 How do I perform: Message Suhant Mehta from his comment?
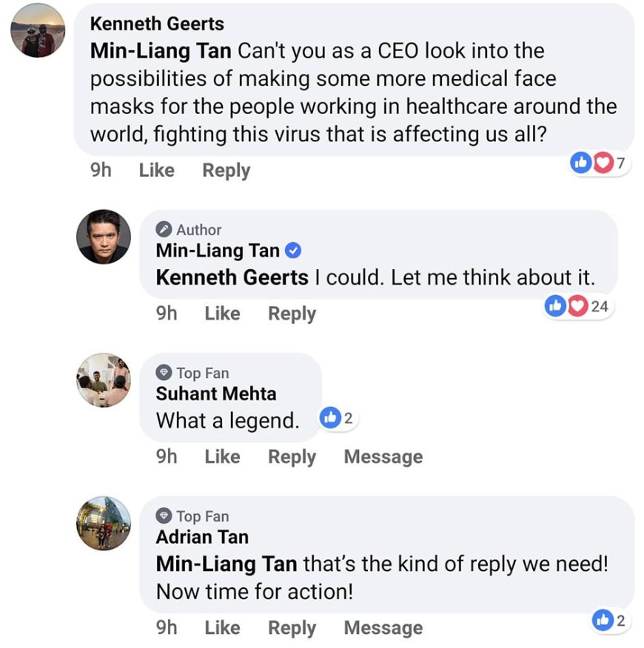coord(383,457)
